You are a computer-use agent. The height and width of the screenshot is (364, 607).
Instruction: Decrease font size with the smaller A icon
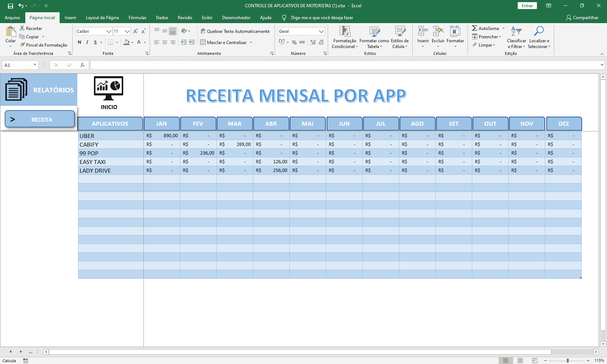click(x=143, y=31)
